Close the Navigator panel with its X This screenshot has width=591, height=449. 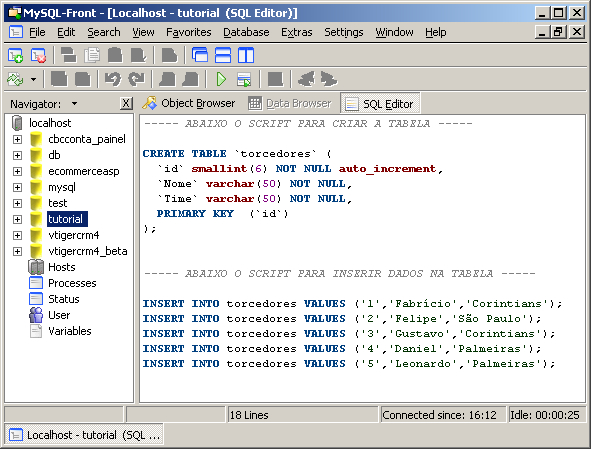coord(126,103)
